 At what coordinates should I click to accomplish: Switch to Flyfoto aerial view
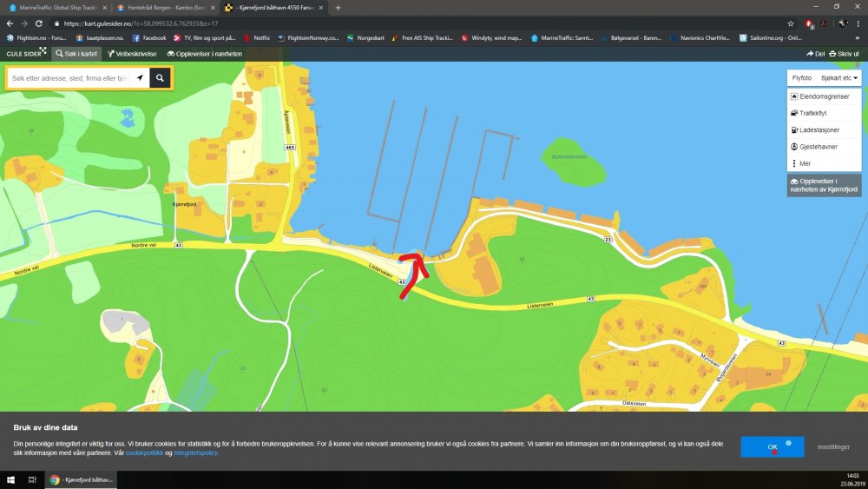801,78
